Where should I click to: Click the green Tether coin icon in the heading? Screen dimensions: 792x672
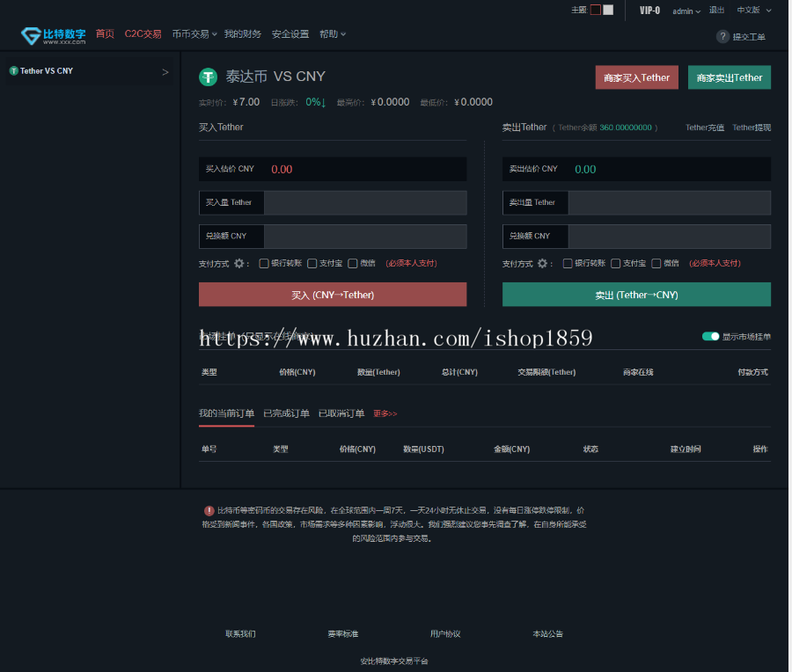click(x=208, y=77)
